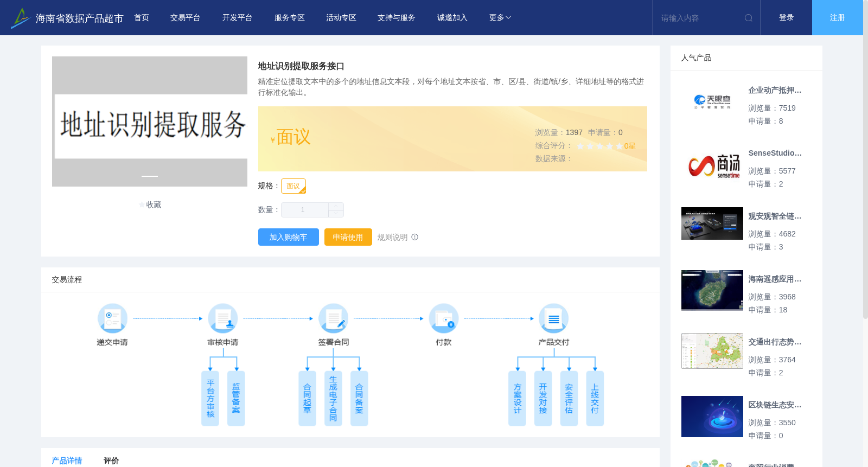The height and width of the screenshot is (467, 868).
Task: Switch to the 评价 tab
Action: tap(111, 460)
